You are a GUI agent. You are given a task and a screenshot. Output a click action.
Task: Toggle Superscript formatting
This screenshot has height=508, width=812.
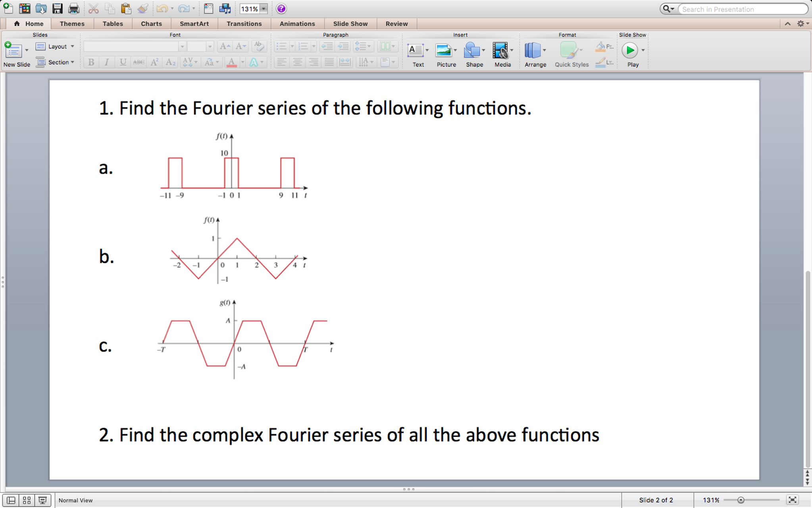(x=154, y=62)
